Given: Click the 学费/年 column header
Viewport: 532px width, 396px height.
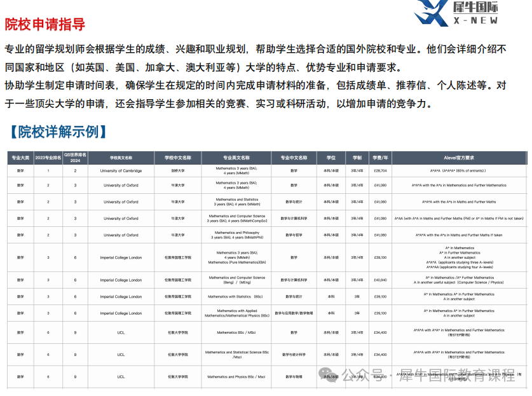Looking at the screenshot, I should point(380,158).
